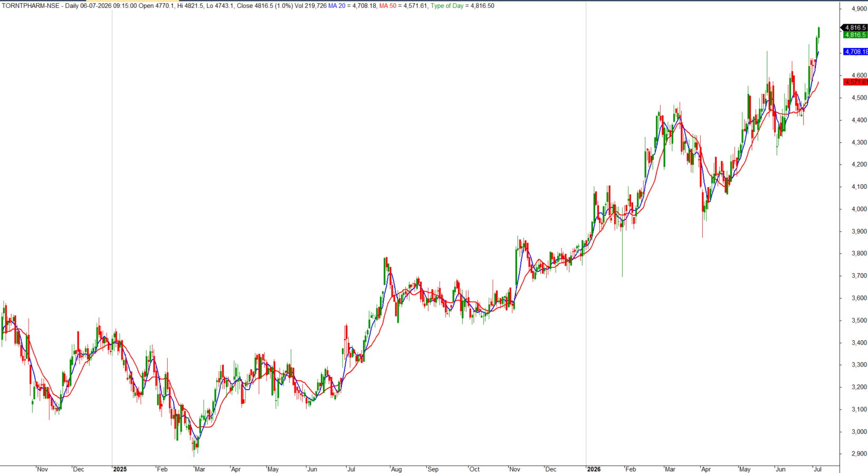Click the 4,300 price axis label

tap(859, 142)
